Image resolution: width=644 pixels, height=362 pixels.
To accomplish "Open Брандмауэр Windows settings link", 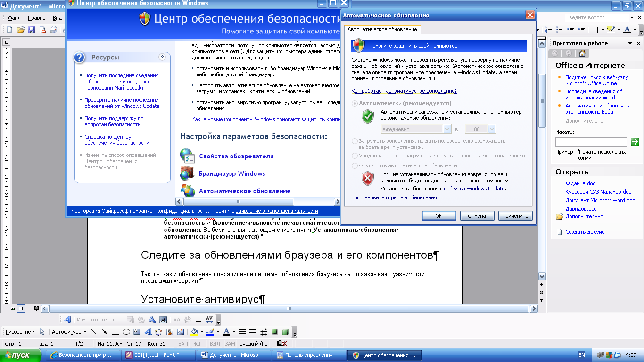I will click(x=232, y=173).
